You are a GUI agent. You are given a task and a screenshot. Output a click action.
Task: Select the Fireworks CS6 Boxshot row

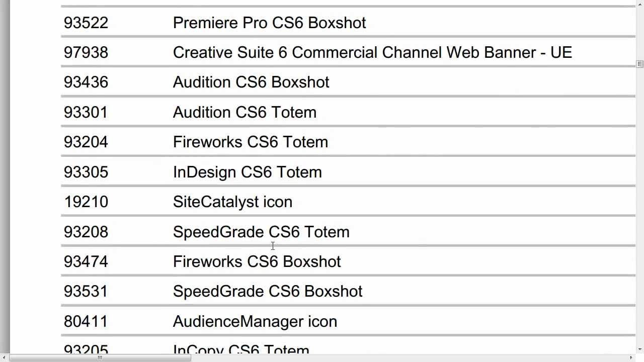click(x=257, y=261)
